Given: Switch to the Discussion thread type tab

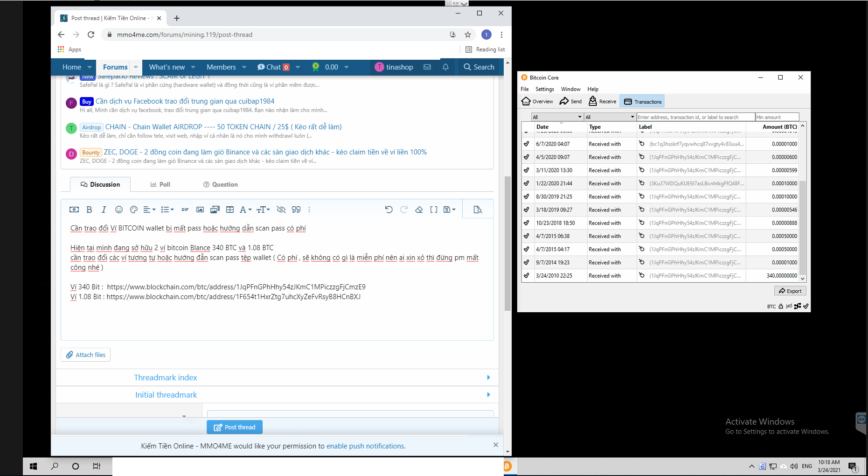Looking at the screenshot, I should (x=100, y=185).
